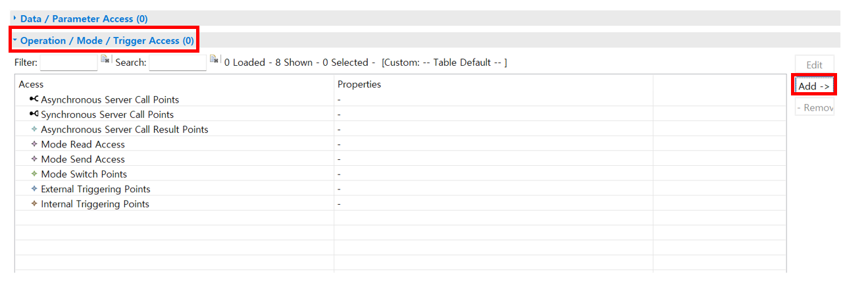The height and width of the screenshot is (285, 868).
Task: Click the Mode Switch Points icon
Action: pos(34,174)
